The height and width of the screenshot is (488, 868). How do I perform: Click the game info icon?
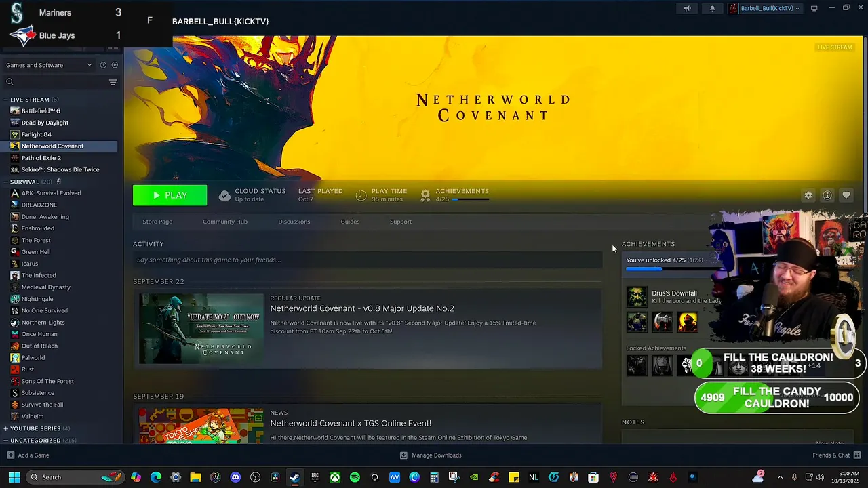(x=827, y=195)
